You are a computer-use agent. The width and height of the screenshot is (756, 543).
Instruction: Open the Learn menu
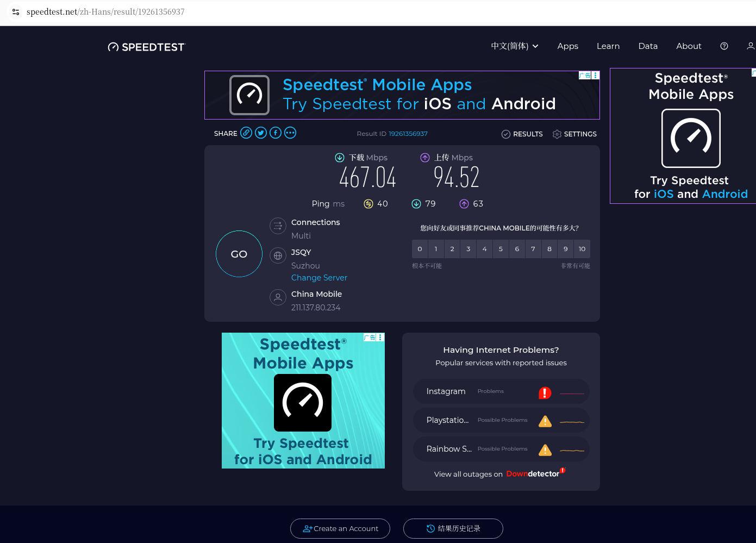coord(608,46)
